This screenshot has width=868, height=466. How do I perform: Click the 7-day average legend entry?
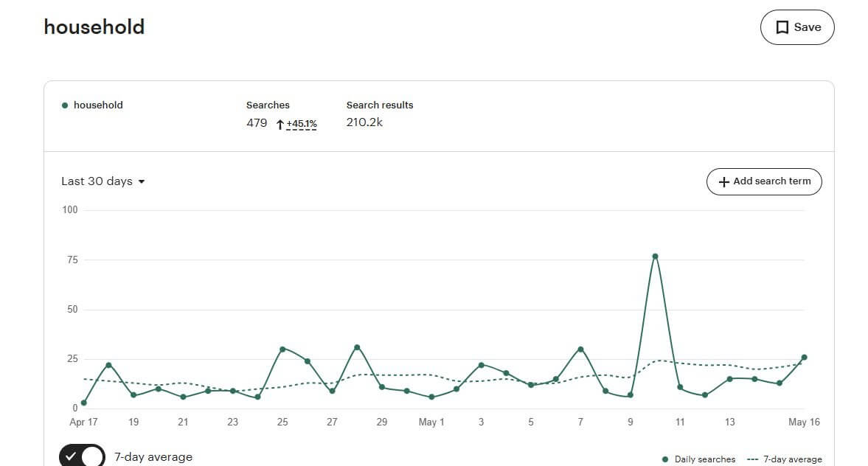785,459
